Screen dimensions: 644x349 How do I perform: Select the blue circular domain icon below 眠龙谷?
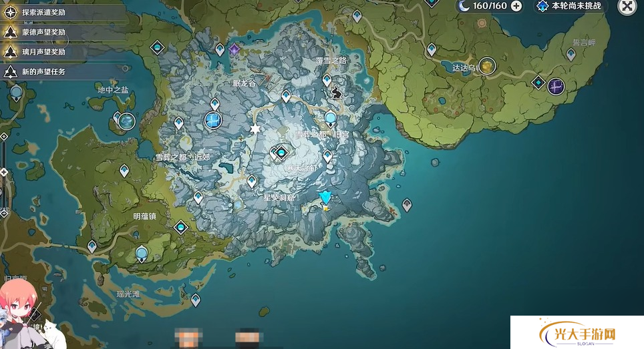click(x=213, y=120)
